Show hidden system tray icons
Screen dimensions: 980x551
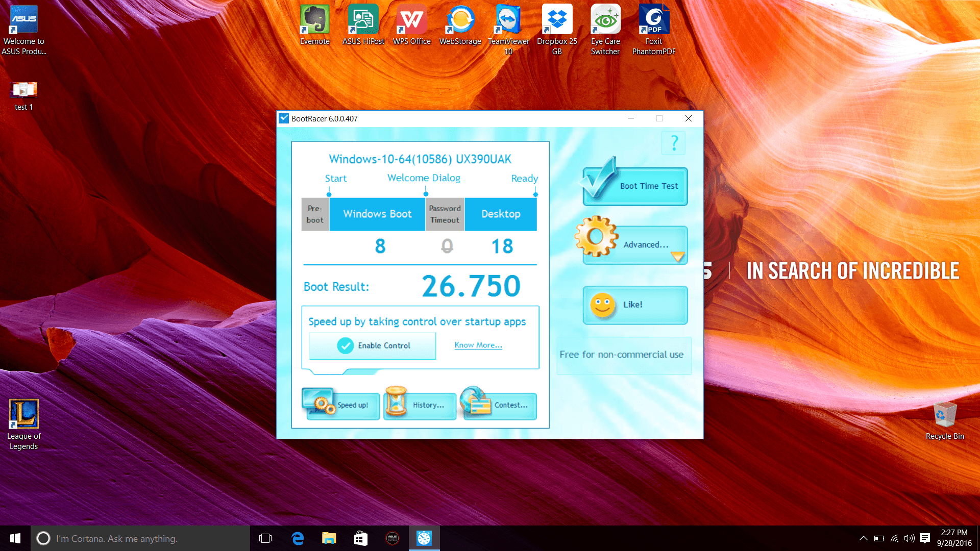pos(863,538)
